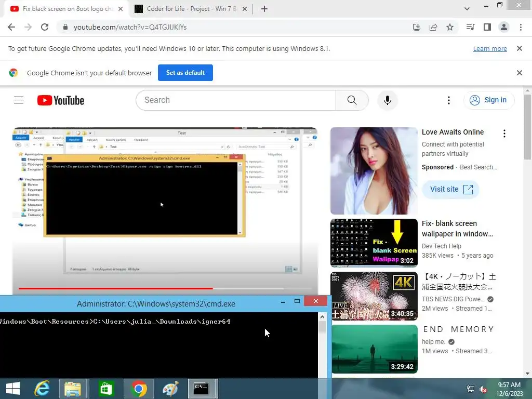The image size is (532, 399).
Task: Click the cmd.exe window title bar
Action: (x=156, y=303)
